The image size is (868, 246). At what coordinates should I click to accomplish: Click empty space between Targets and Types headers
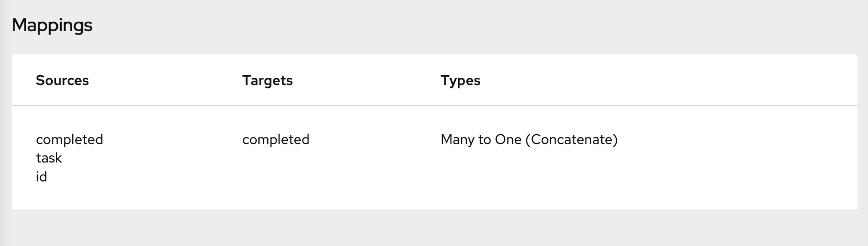coord(367,81)
